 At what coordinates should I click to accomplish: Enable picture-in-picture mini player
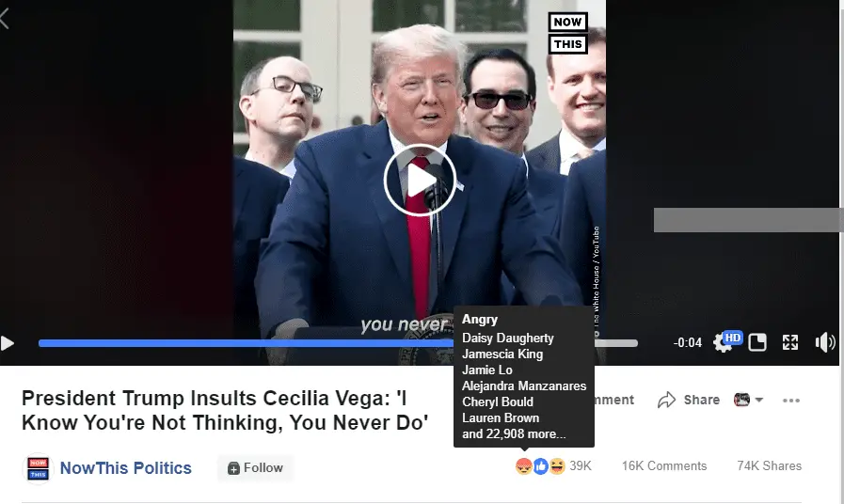tap(756, 342)
